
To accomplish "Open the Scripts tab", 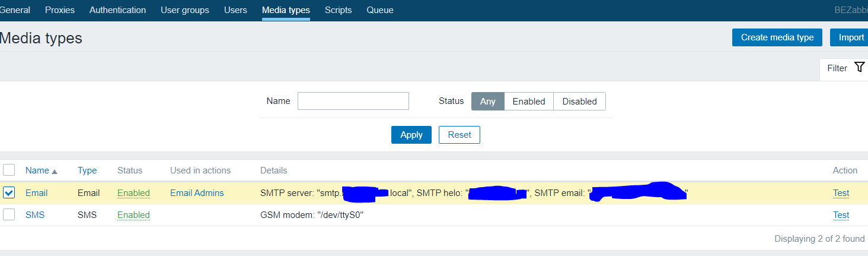I will click(338, 10).
